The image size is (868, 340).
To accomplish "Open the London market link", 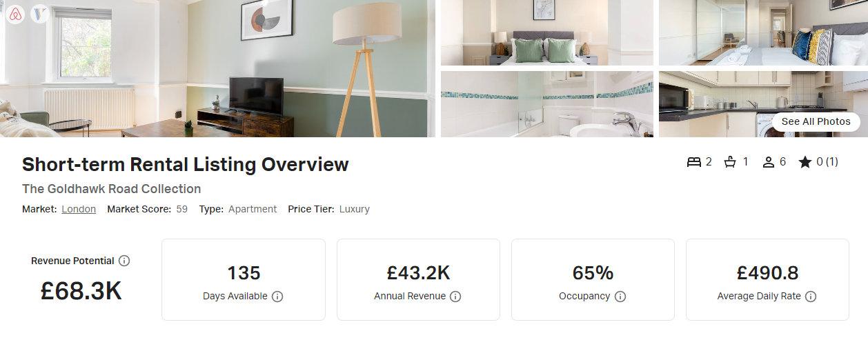I will tap(79, 209).
